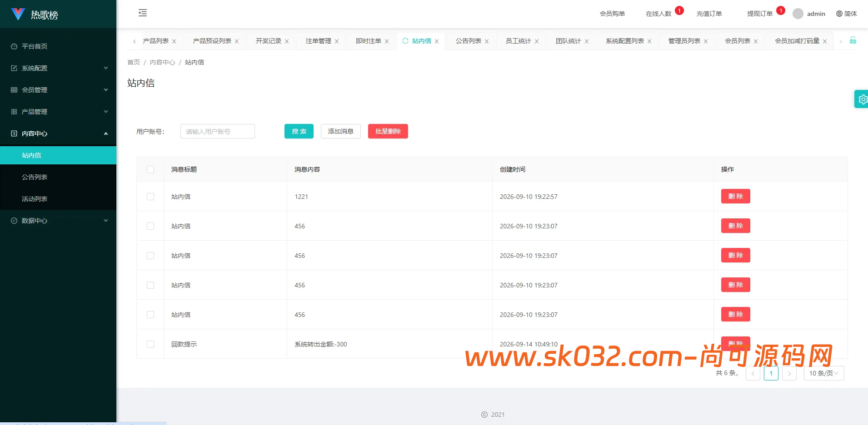Tick the select-all checkbox in table header
The image size is (868, 425).
click(150, 169)
